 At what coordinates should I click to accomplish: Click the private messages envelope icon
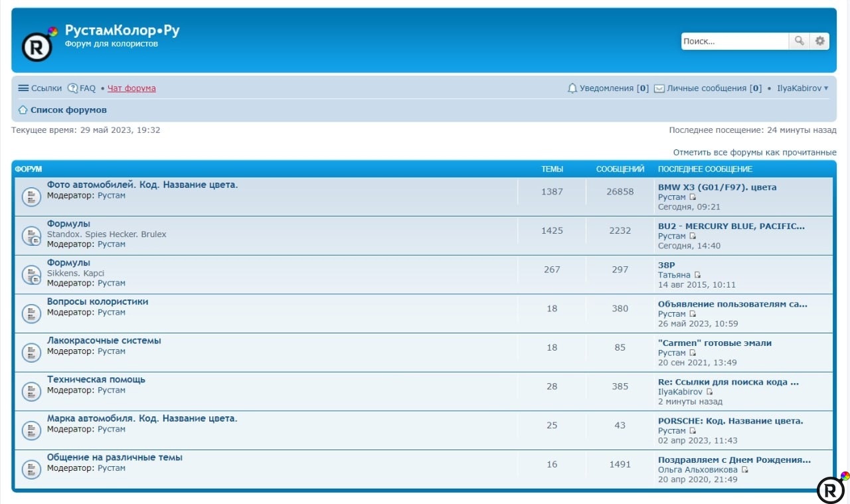pos(659,88)
